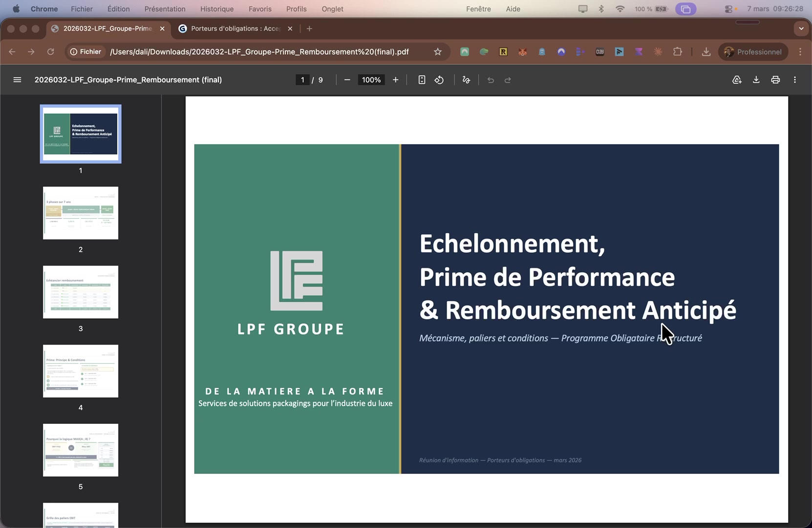Open Chrome three-dot menu
Viewport: 812px width, 528px height.
click(800, 52)
